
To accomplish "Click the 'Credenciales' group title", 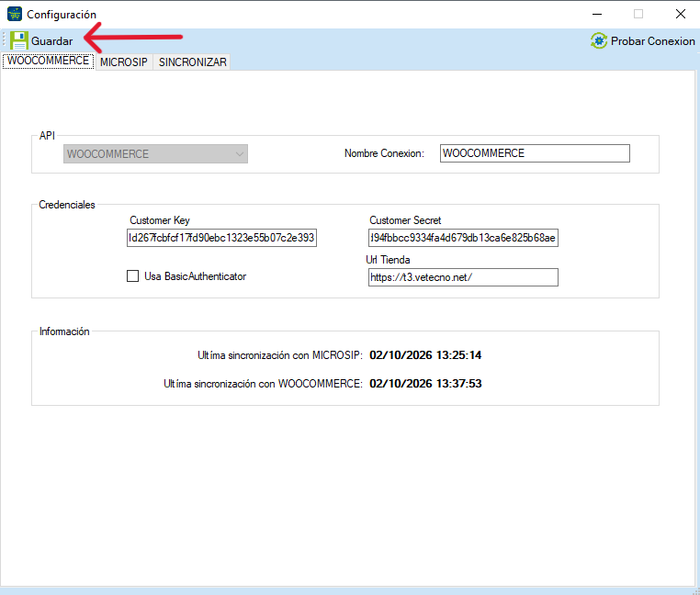I will point(67,205).
